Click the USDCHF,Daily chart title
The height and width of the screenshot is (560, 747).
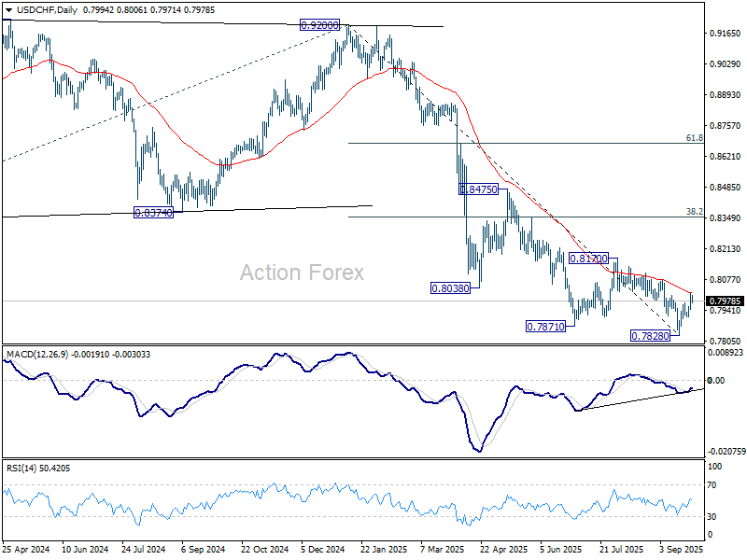click(46, 9)
